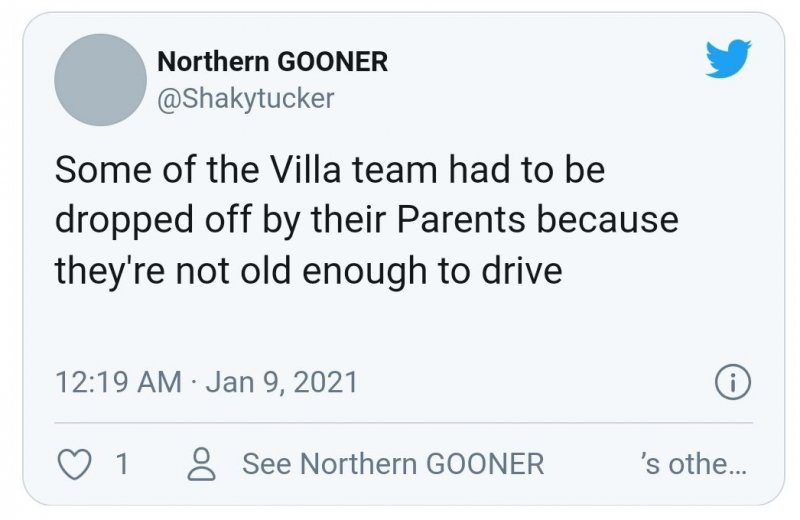The height and width of the screenshot is (520, 800).
Task: Click the @Shakytucker handle
Action: point(246,98)
